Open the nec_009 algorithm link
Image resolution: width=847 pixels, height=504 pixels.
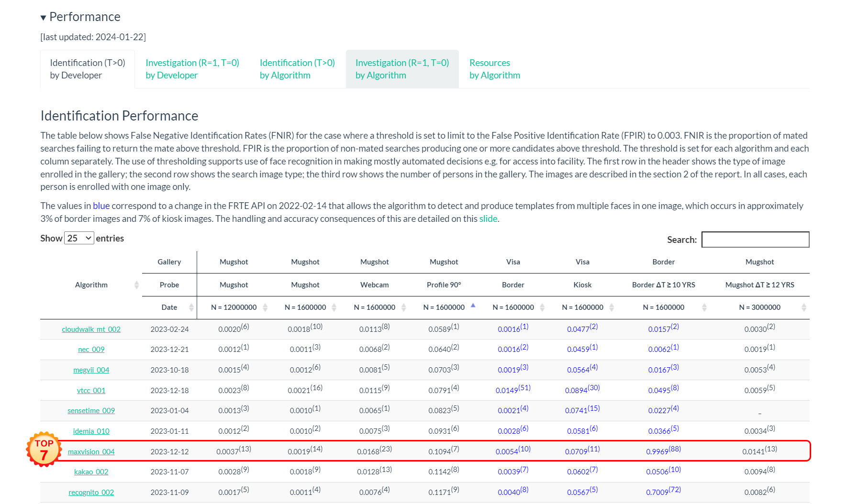(91, 350)
